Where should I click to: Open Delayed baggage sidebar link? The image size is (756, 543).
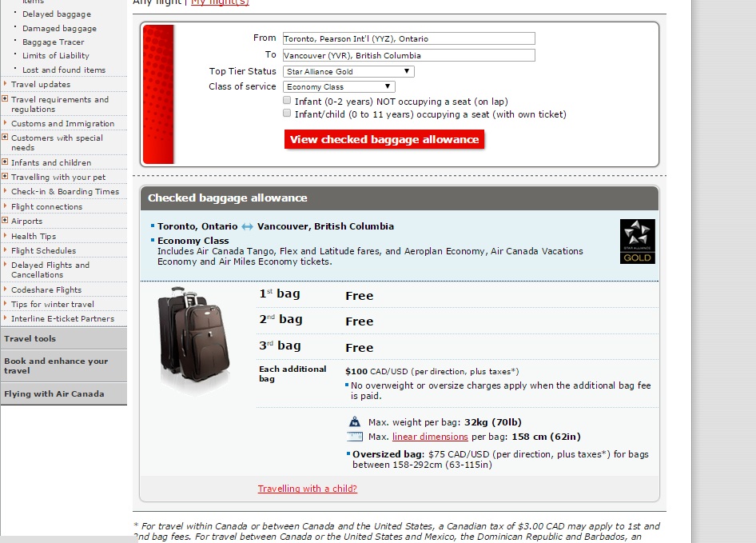pyautogui.click(x=57, y=14)
